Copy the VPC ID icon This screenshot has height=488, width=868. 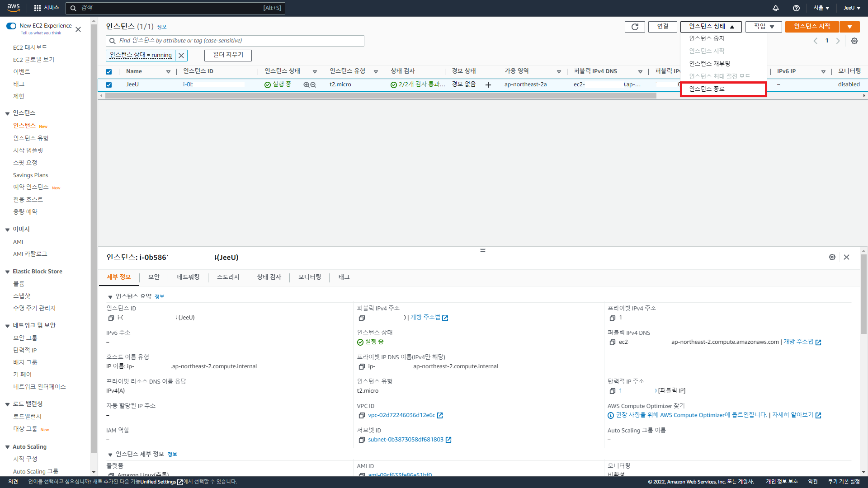[x=362, y=415]
